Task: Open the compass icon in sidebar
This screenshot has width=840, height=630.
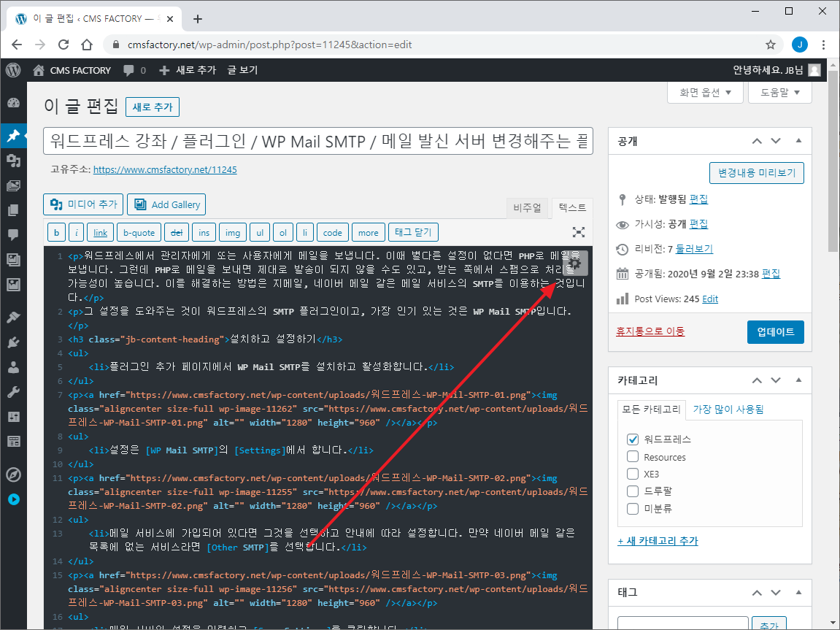Action: [13, 475]
